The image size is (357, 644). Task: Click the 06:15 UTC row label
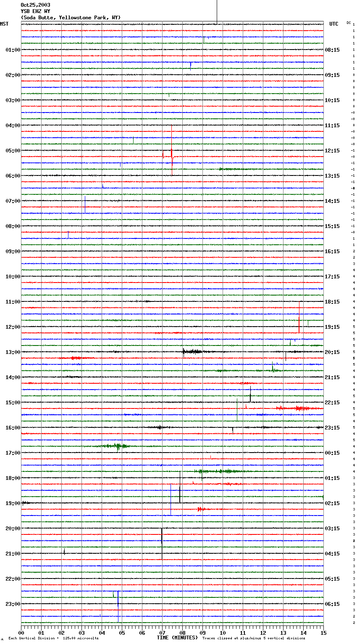(332, 604)
